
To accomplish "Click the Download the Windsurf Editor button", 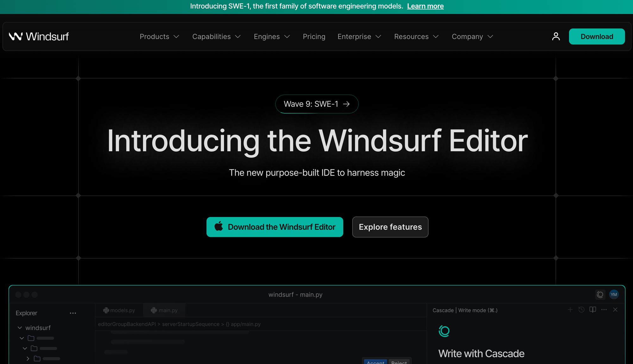I will [275, 227].
